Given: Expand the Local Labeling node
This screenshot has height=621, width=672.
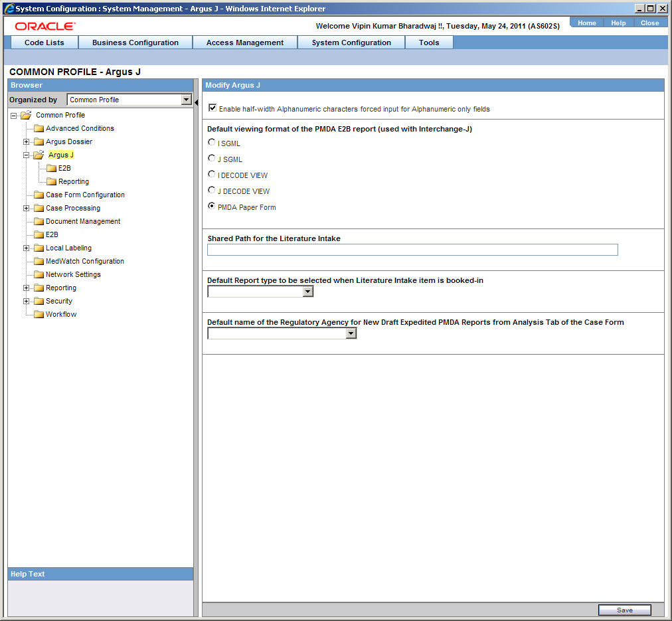Looking at the screenshot, I should pyautogui.click(x=26, y=248).
